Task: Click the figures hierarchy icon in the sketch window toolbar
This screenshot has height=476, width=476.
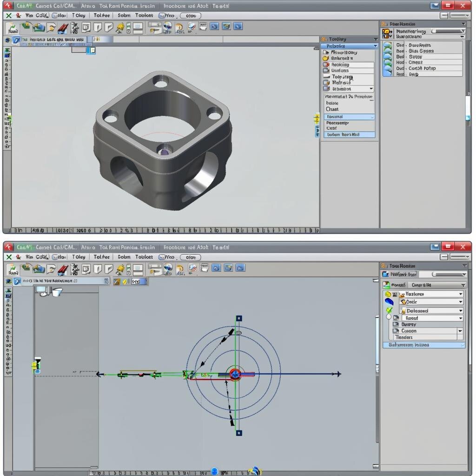Action: [74, 270]
